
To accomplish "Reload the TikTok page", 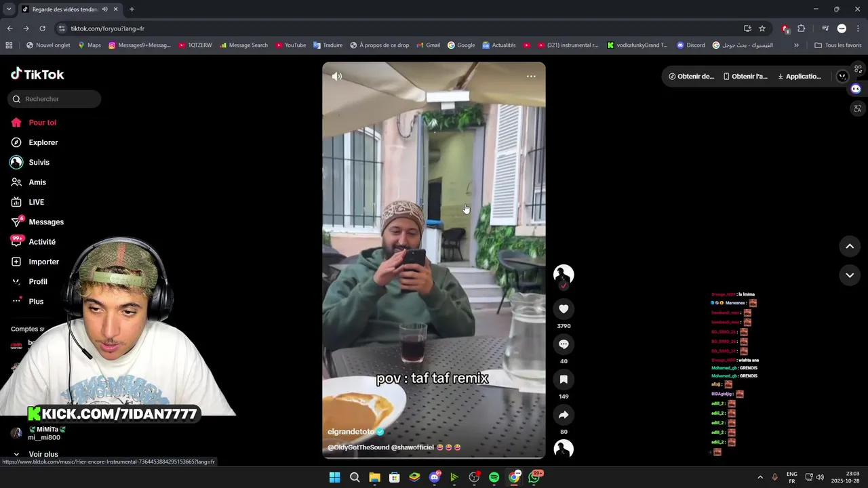I will [42, 28].
